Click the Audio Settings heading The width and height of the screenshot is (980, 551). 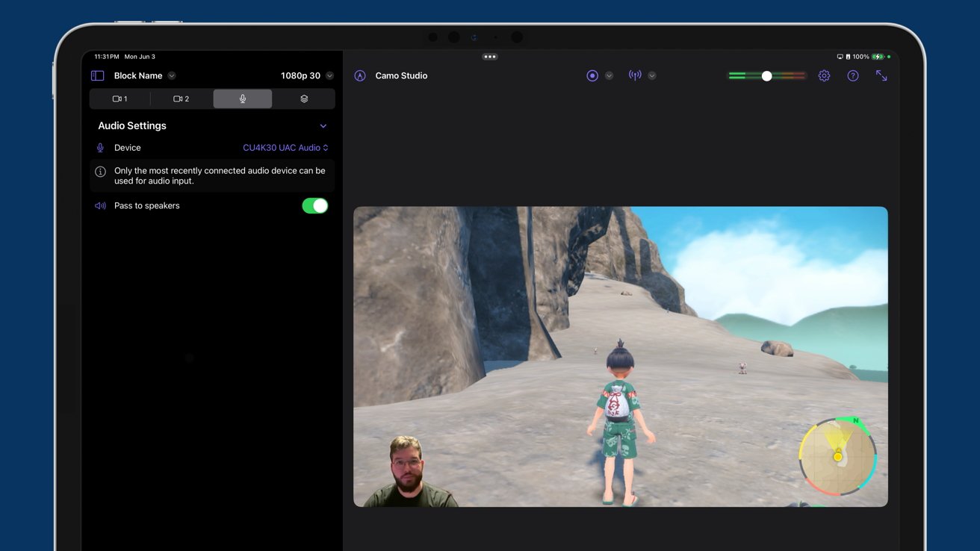tap(132, 125)
